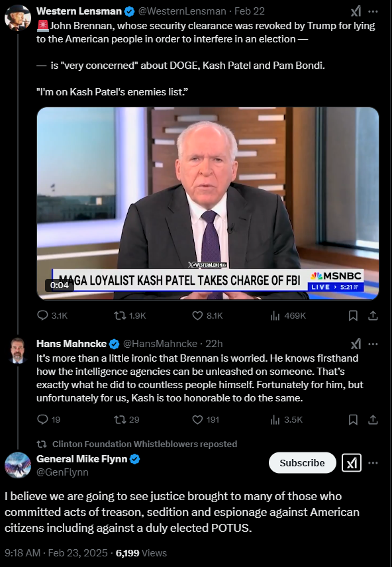Open Grok button beside Subscribe
Screen dimensions: 392x567
click(352, 463)
